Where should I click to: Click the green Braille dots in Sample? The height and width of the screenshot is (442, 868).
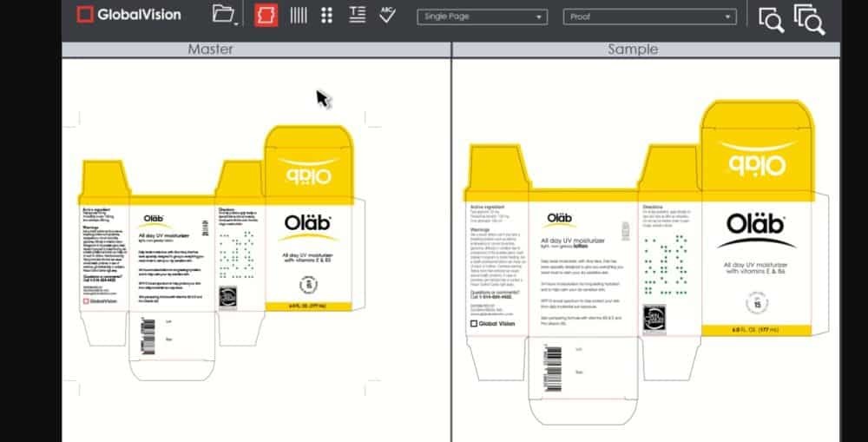[x=664, y=266]
